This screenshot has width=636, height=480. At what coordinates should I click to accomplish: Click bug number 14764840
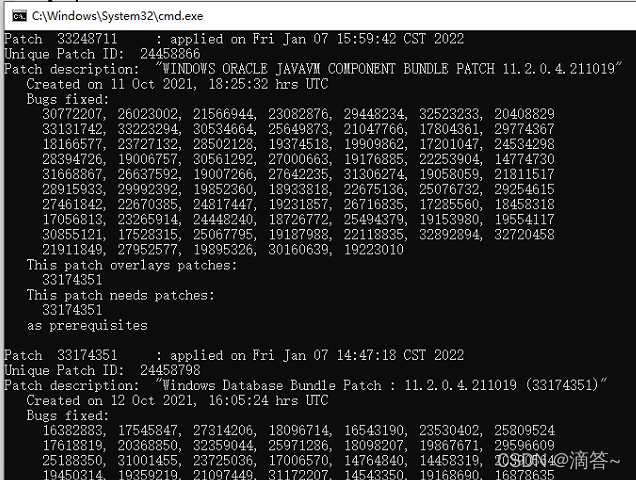(374, 461)
